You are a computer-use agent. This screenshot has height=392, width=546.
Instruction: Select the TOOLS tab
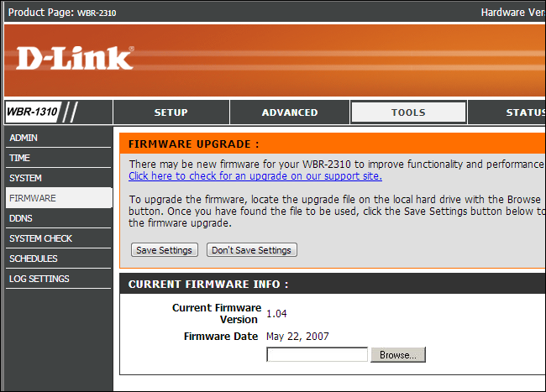(408, 112)
